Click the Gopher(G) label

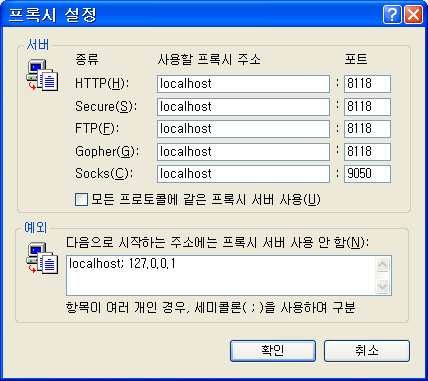coord(107,152)
